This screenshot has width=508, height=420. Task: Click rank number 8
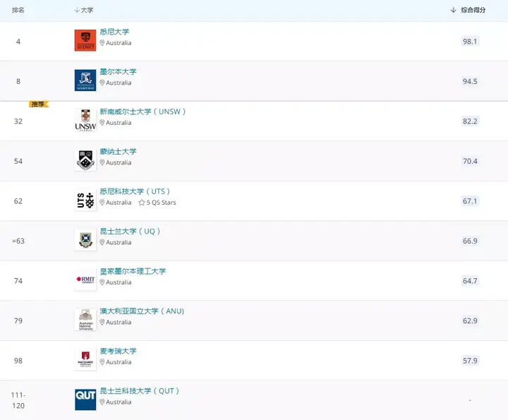18,81
